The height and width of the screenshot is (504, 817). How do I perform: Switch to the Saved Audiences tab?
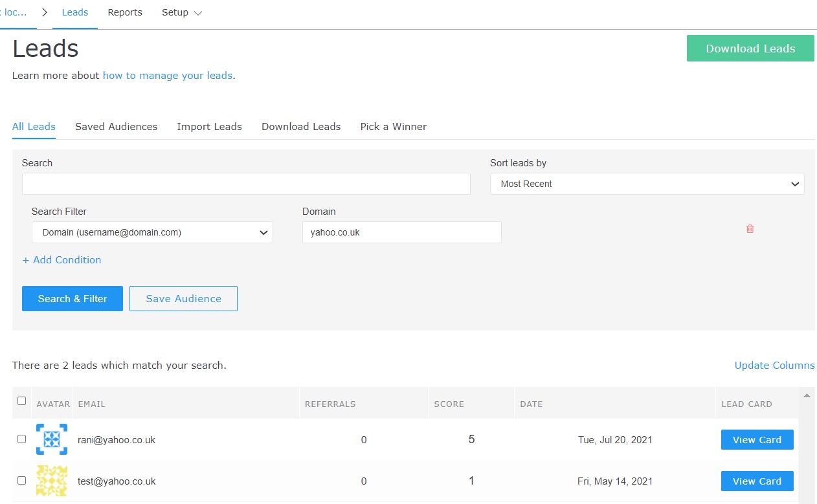coord(116,127)
